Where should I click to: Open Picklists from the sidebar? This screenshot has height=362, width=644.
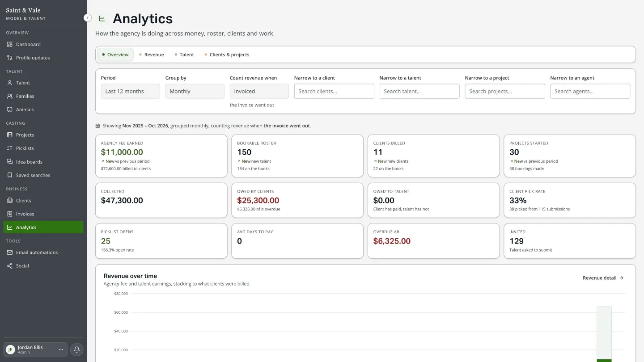43,148
